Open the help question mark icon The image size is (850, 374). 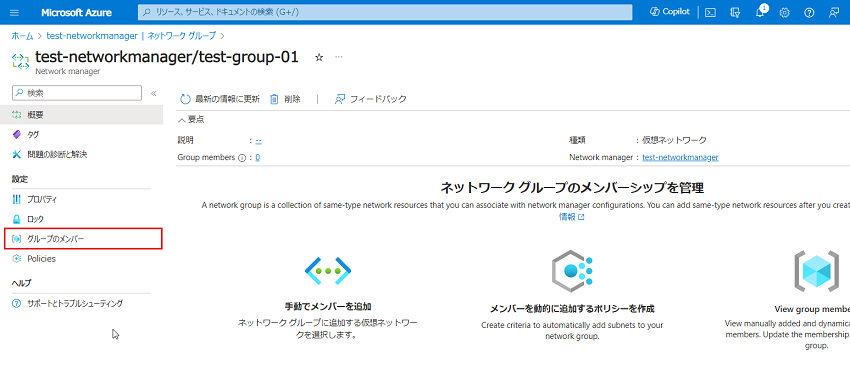click(x=809, y=12)
